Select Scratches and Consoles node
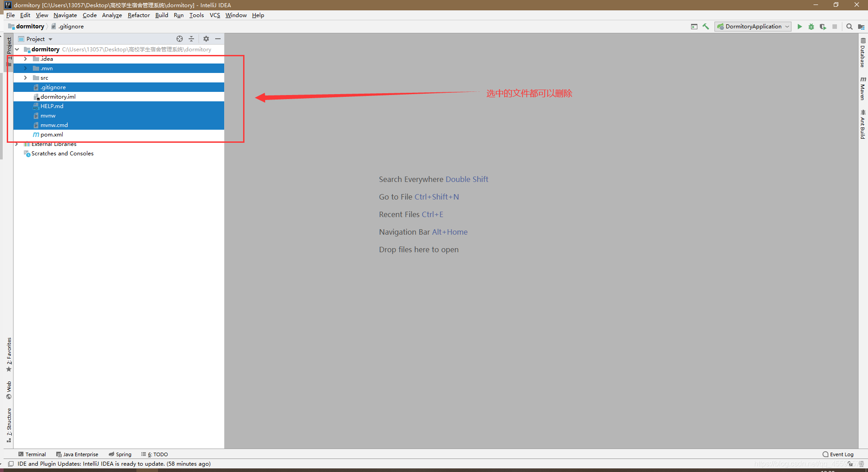Viewport: 868px width, 472px height. tap(119, 154)
